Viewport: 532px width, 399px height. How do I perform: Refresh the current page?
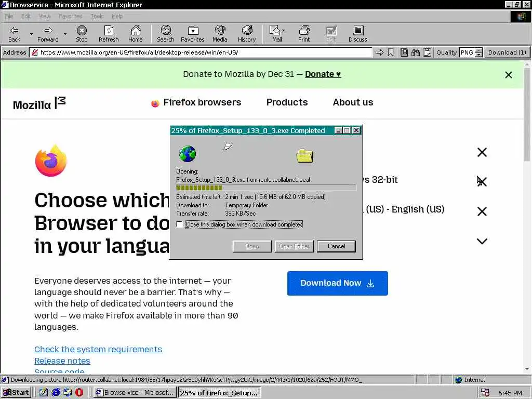pyautogui.click(x=109, y=34)
